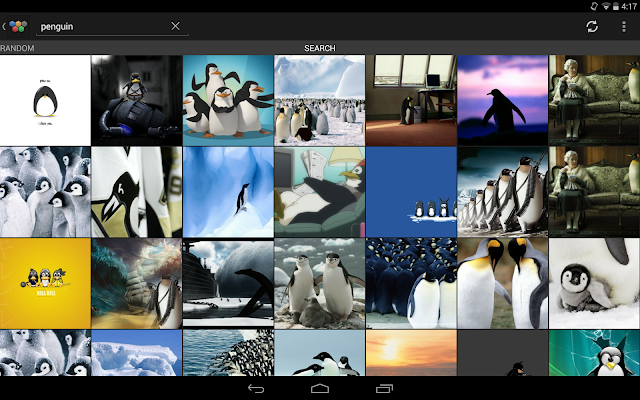Tap the Android back navigation button
The width and height of the screenshot is (640, 400).
point(256,389)
